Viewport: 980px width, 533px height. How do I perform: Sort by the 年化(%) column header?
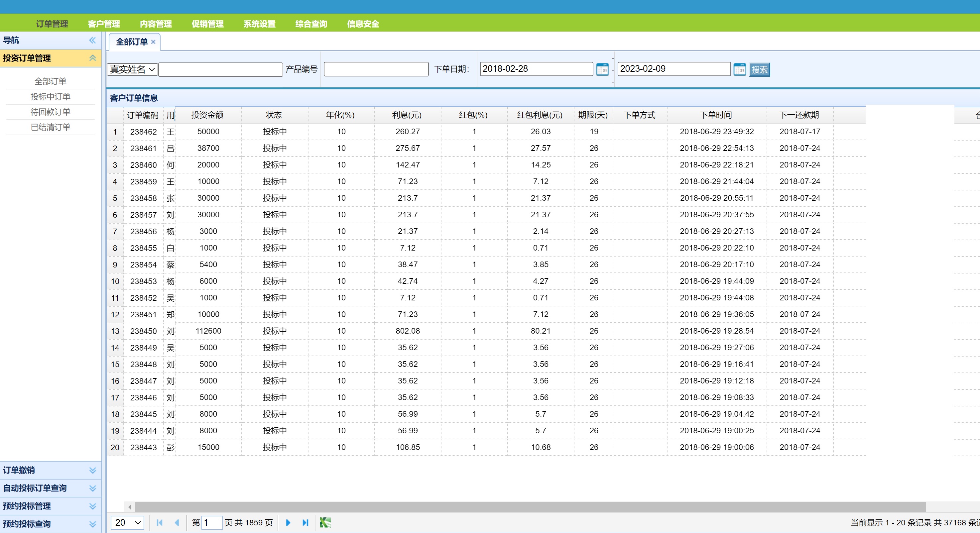click(x=341, y=115)
